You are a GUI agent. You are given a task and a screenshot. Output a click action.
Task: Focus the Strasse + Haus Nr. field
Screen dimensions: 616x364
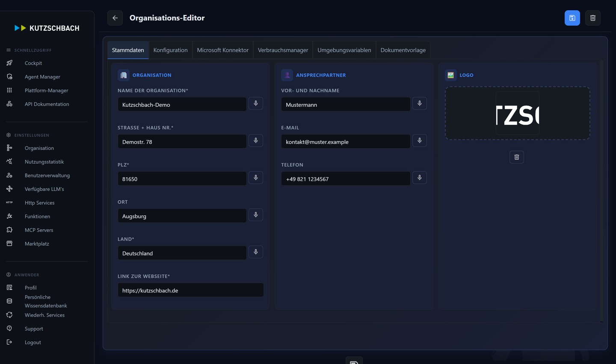pyautogui.click(x=182, y=141)
